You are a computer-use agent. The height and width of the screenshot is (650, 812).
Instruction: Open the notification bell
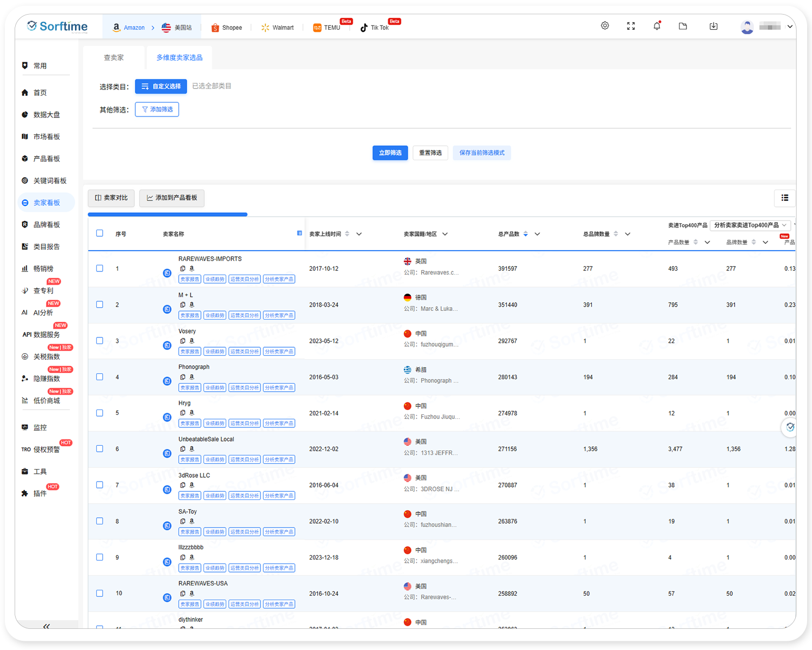[657, 26]
